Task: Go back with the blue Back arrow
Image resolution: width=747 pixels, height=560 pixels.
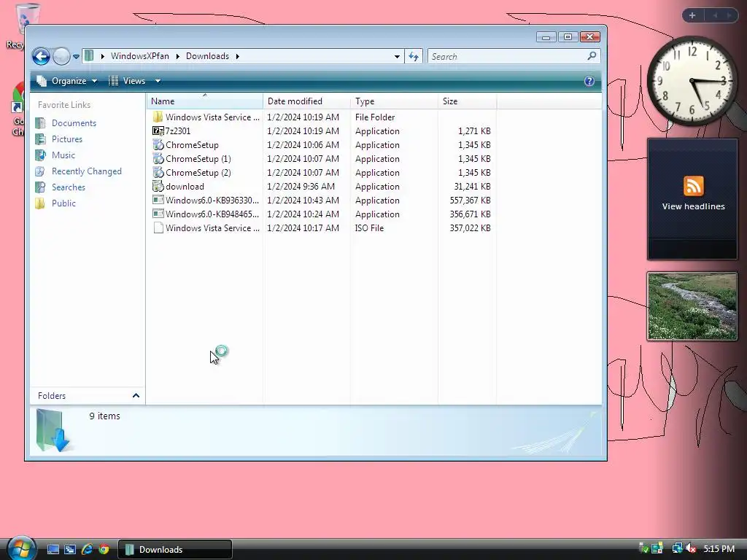Action: coord(41,57)
